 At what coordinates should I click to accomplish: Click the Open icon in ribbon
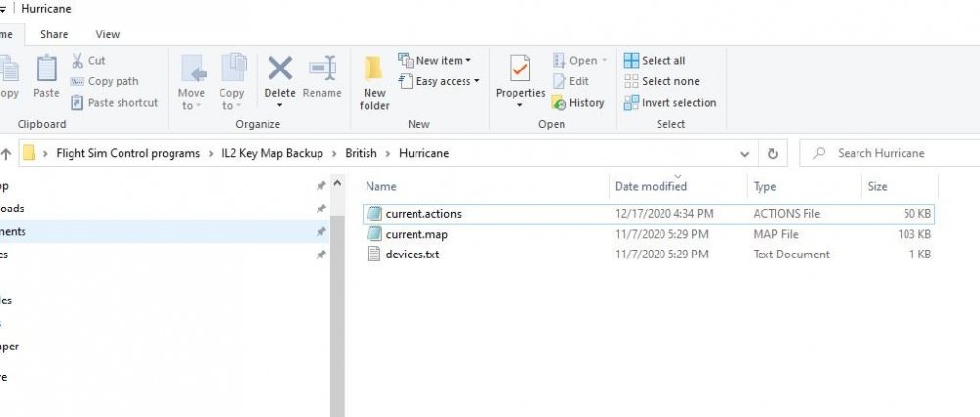click(x=560, y=61)
